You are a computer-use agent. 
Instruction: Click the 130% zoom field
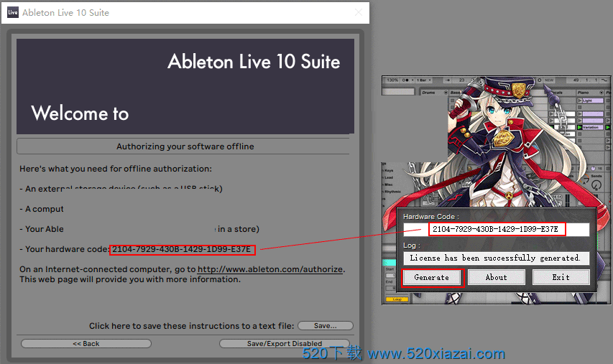point(392,80)
